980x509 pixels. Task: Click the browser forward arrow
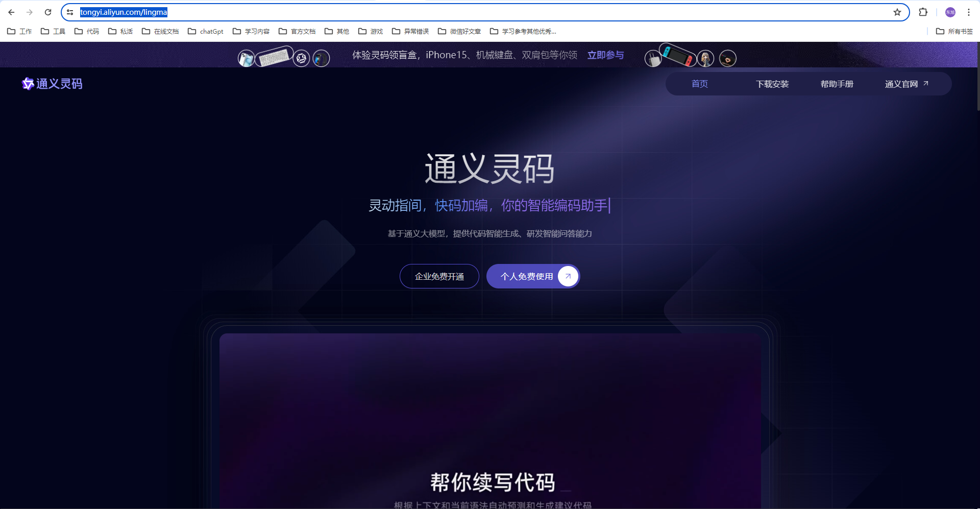tap(30, 12)
